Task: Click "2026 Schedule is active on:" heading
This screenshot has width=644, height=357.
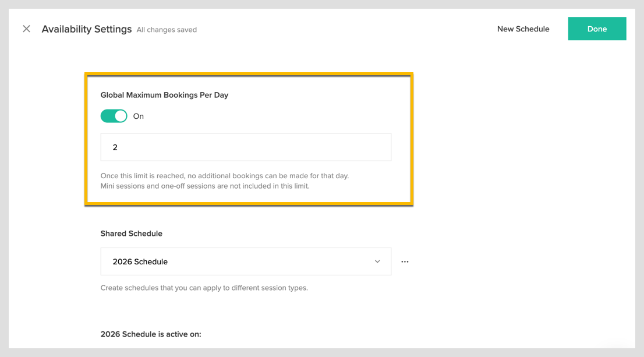Action: (x=151, y=334)
